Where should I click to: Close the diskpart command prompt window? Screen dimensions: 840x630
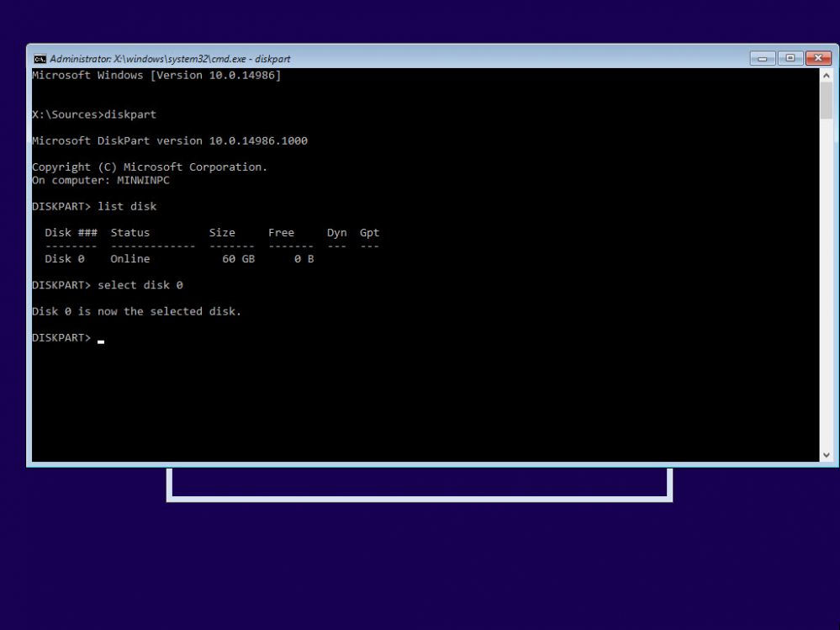[818, 58]
